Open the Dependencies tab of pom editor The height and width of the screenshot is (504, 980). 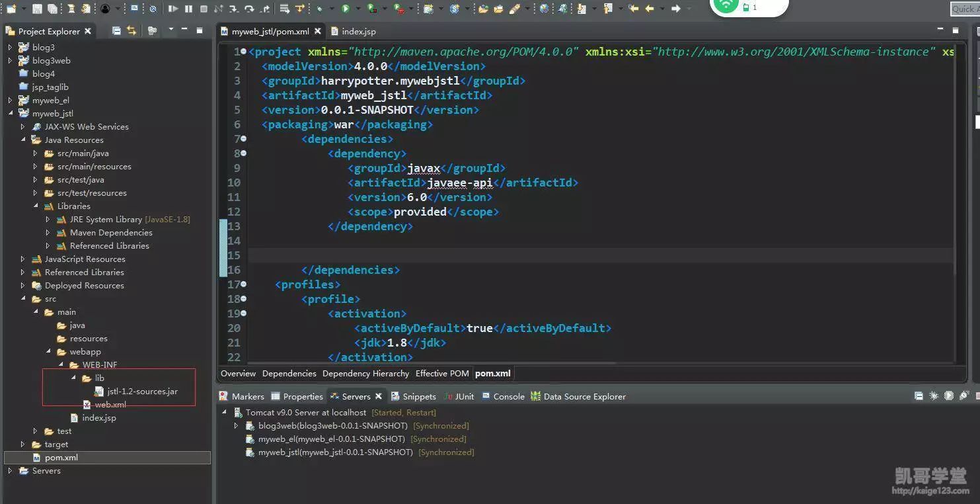tap(289, 373)
